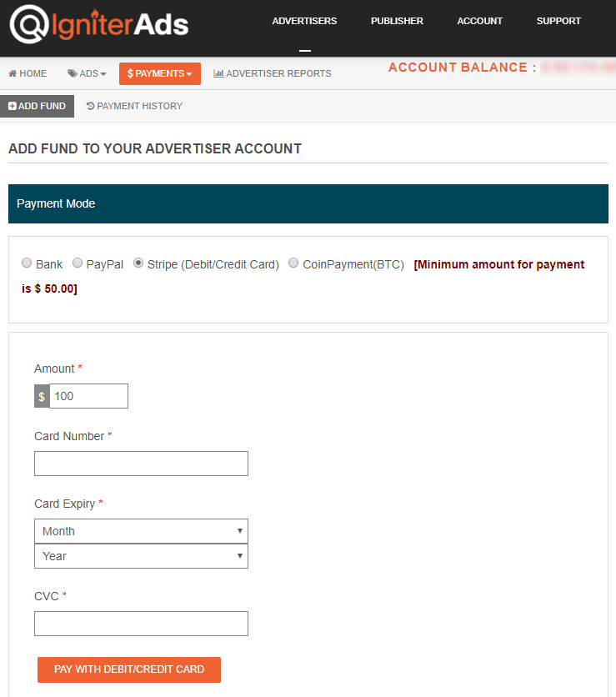Click into the Card Number field
616x697 pixels.
click(142, 464)
